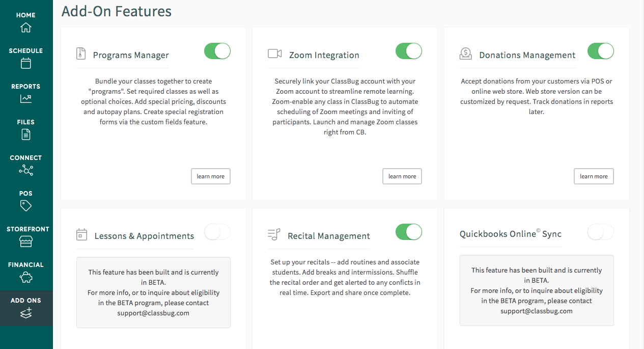Turn off the Zoom Integration switch
The width and height of the screenshot is (644, 349).
(x=409, y=51)
